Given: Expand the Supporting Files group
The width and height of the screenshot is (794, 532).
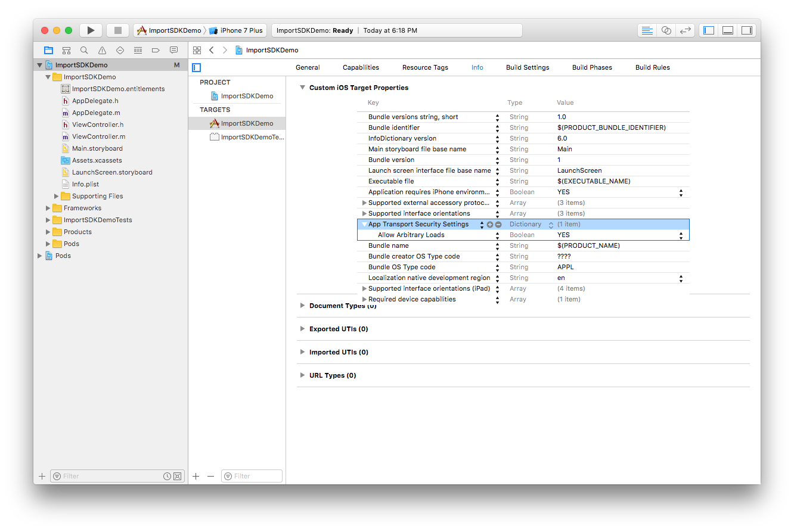Looking at the screenshot, I should click(x=57, y=196).
